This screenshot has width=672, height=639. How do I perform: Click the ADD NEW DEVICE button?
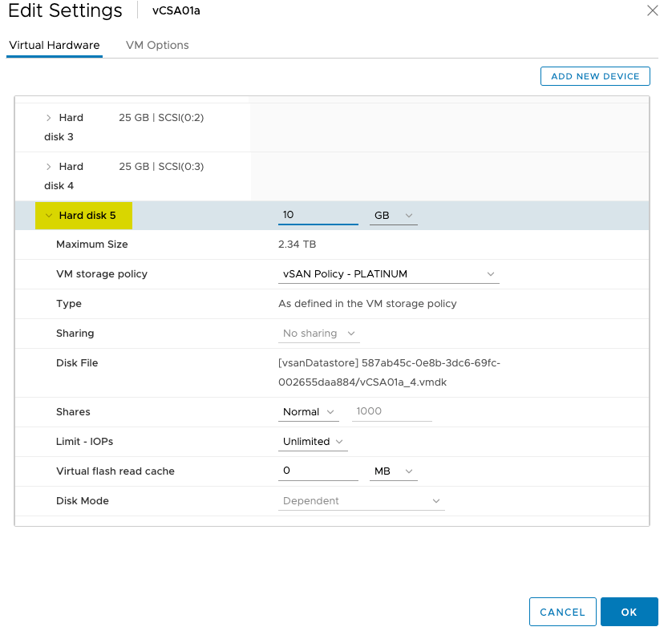(595, 76)
